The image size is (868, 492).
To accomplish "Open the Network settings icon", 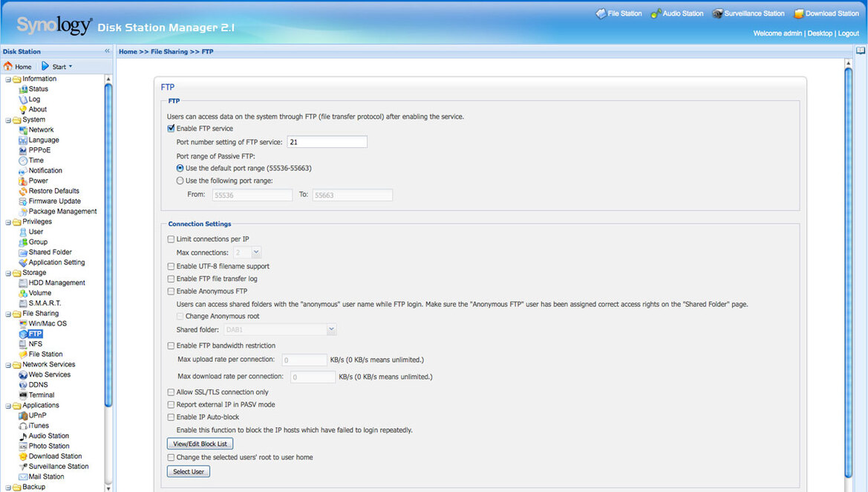I will point(23,130).
